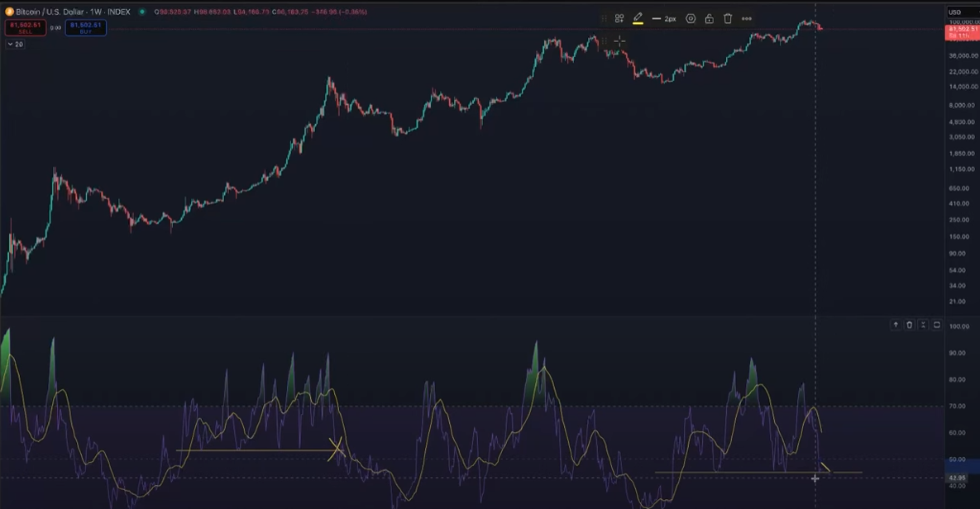Click the green market status dot
This screenshot has height=509, width=980.
coord(142,12)
